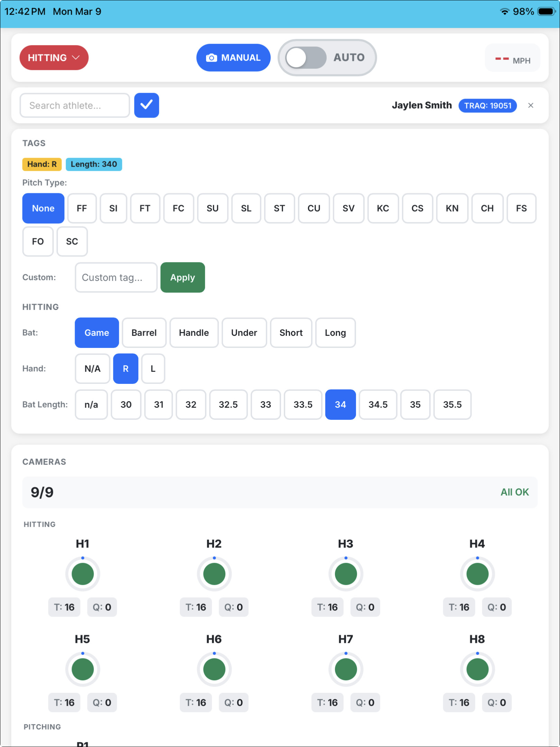
Task: Enable the Auto capture toggle switch
Action: click(x=306, y=58)
